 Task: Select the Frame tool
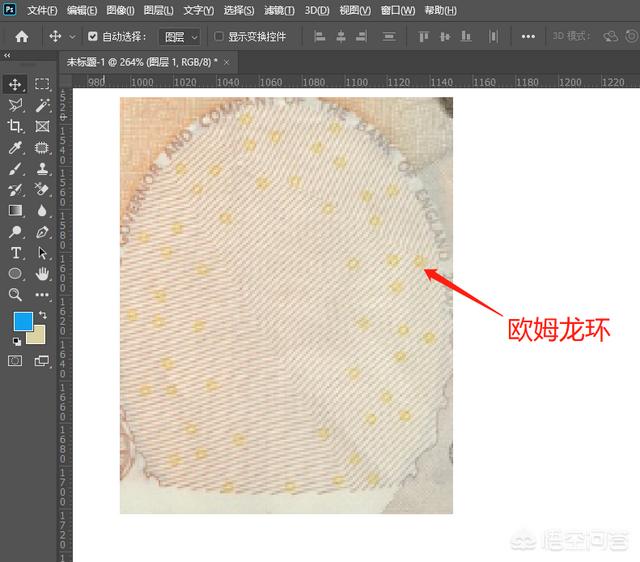pyautogui.click(x=42, y=126)
